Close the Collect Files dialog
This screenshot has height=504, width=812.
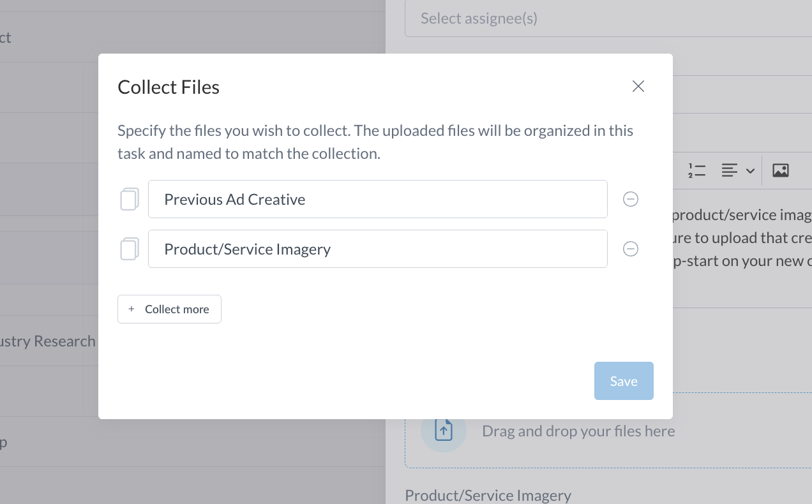point(638,87)
